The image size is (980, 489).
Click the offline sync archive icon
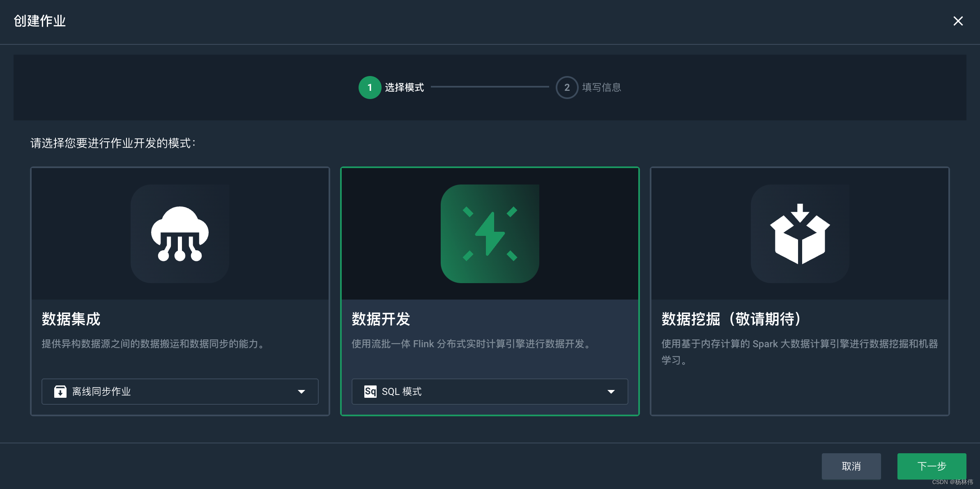click(60, 392)
